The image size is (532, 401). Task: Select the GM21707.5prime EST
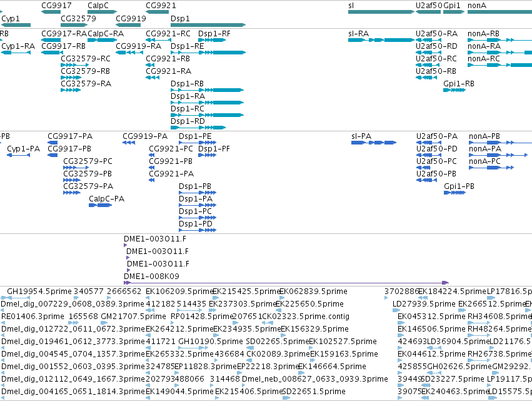pyautogui.click(x=104, y=323)
